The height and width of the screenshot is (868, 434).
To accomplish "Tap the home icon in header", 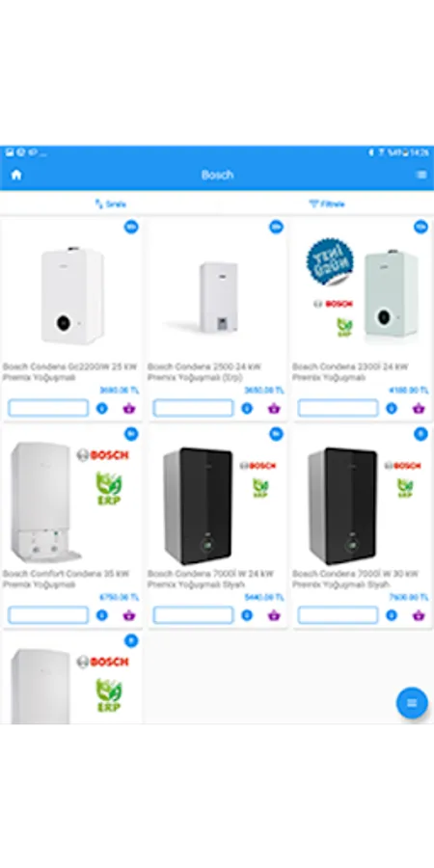I will tap(16, 175).
